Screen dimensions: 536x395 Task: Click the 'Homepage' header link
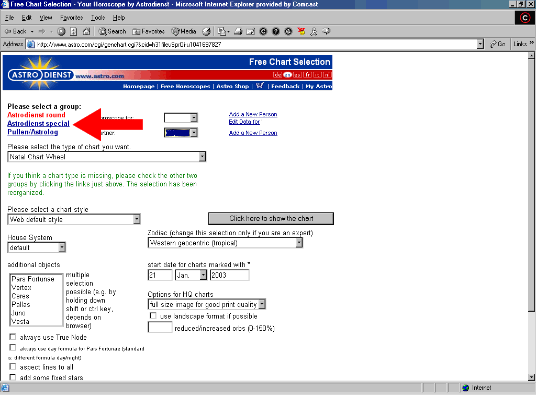click(x=138, y=86)
